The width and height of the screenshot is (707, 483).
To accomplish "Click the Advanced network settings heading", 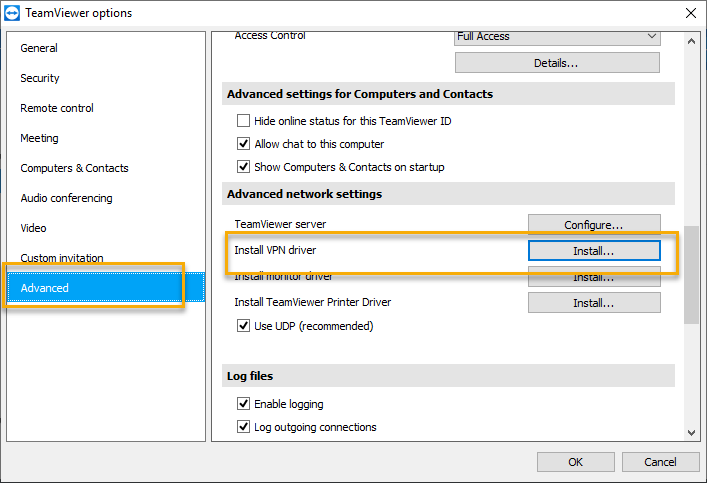I will click(x=304, y=194).
